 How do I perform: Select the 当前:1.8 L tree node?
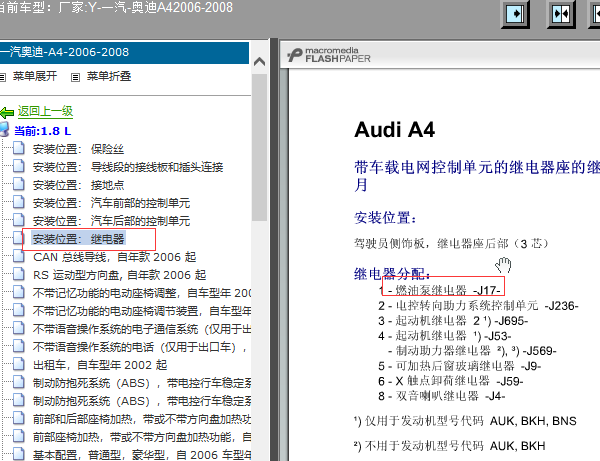42,131
